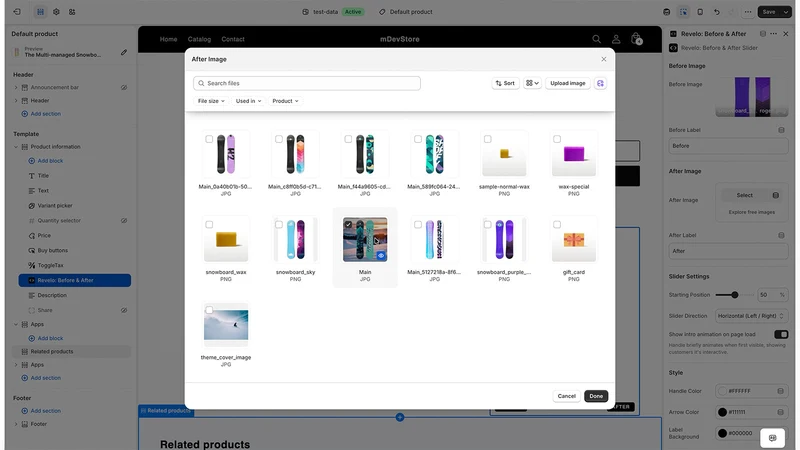The width and height of the screenshot is (800, 450).
Task: Click Cancel in the After Image dialog
Action: tap(566, 396)
